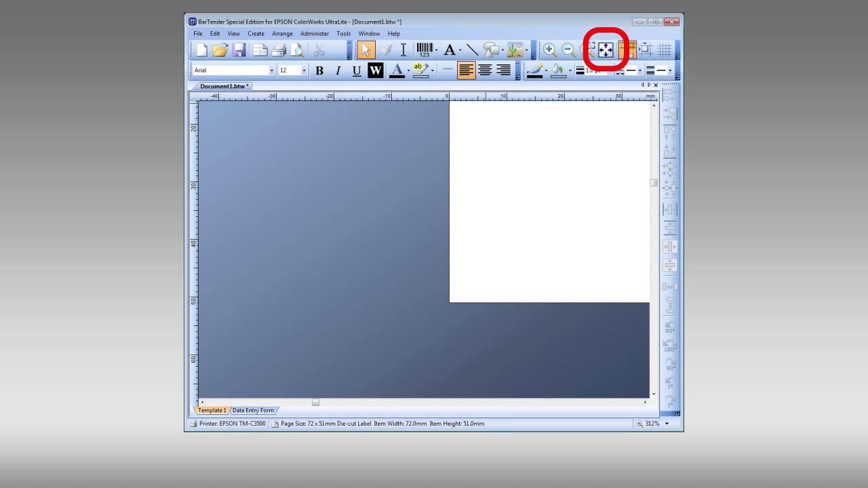Close the Document1.btw tab with small x
The height and width of the screenshot is (488, 868).
click(656, 85)
